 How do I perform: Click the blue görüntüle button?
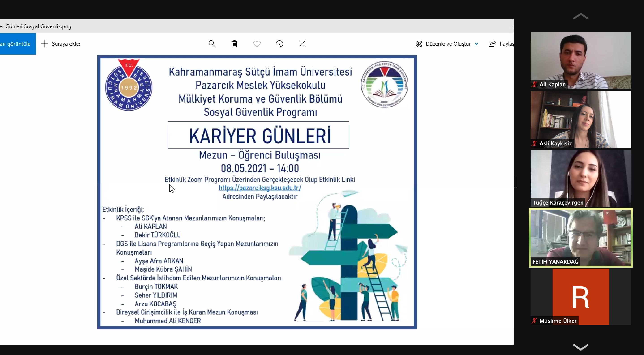17,44
